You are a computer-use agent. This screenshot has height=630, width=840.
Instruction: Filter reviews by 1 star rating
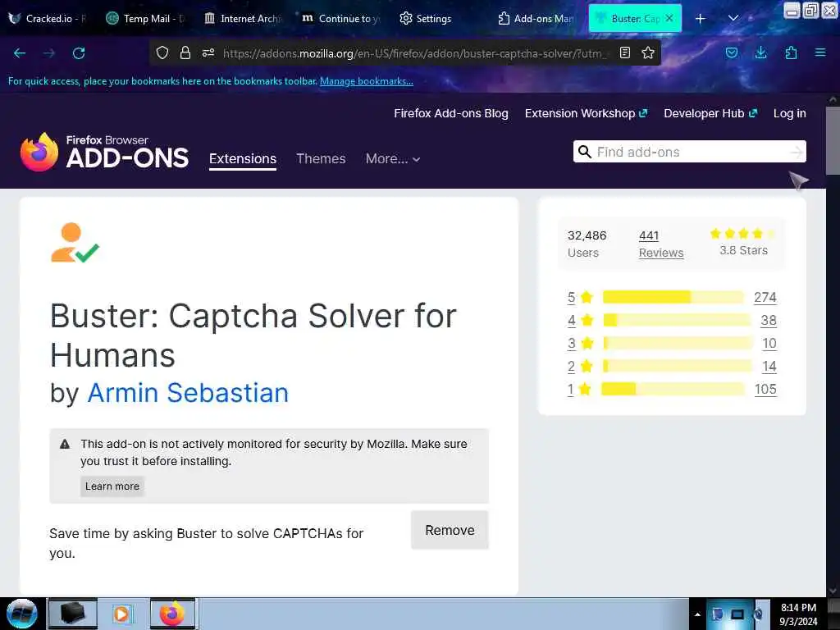(579, 389)
